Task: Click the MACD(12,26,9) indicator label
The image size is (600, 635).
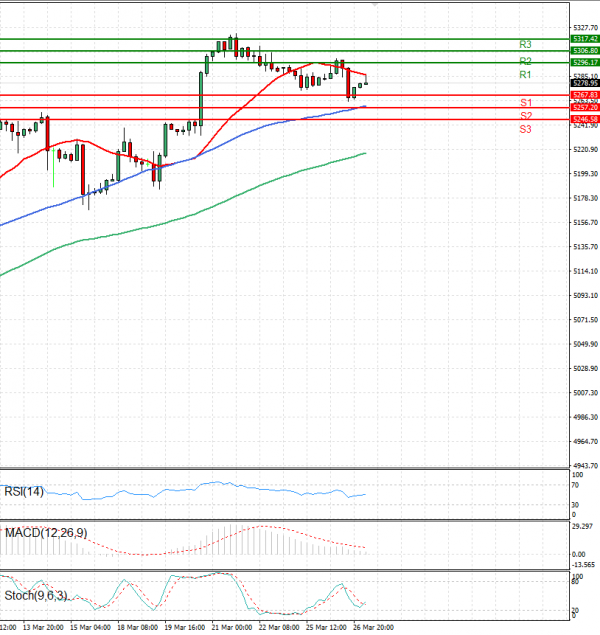Action: coord(46,533)
